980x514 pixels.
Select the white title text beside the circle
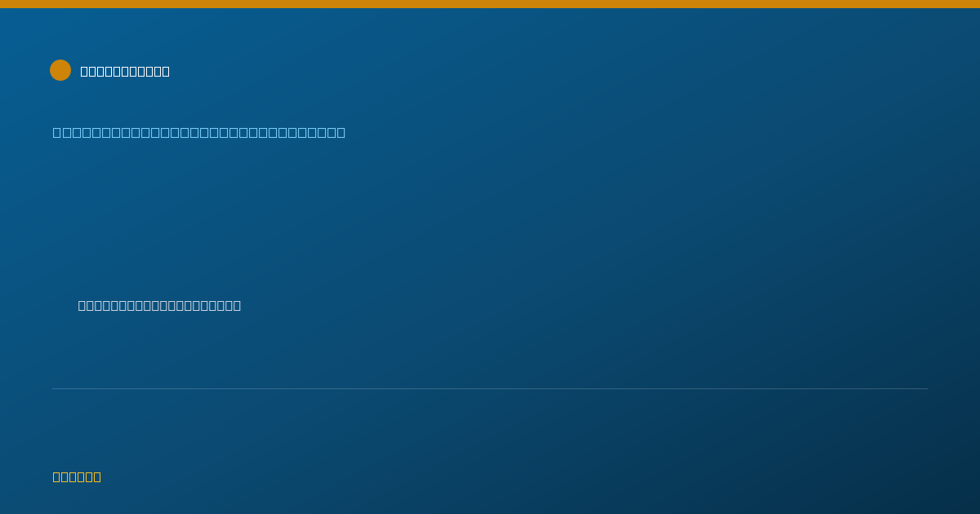125,71
